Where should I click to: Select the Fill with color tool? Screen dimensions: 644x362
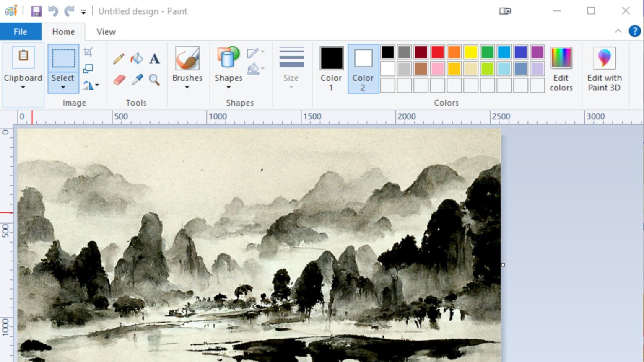pyautogui.click(x=137, y=59)
